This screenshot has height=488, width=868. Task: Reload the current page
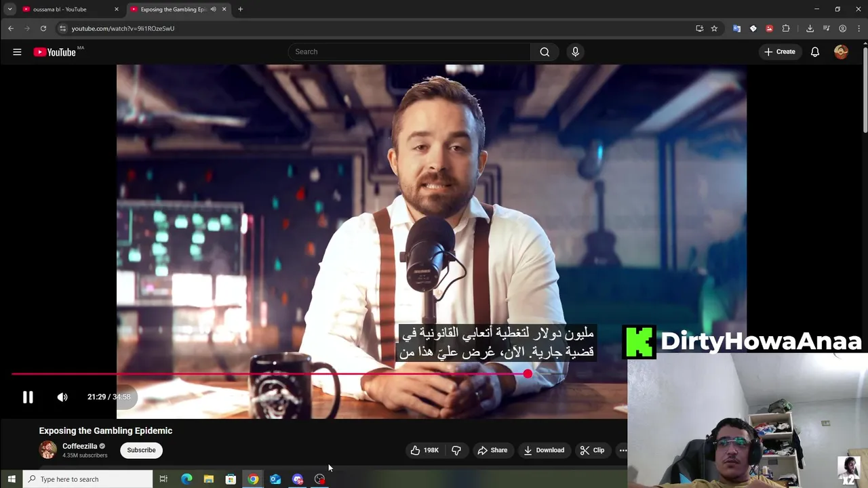(x=43, y=28)
